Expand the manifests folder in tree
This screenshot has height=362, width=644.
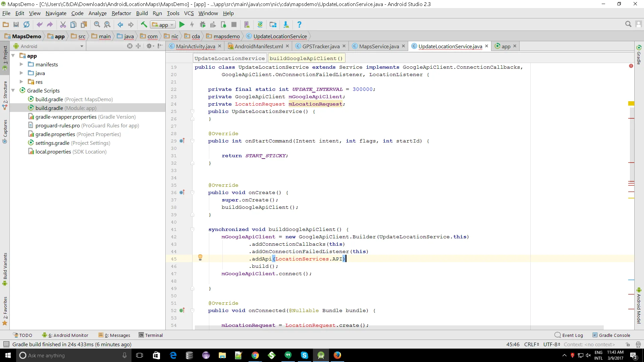(x=21, y=64)
